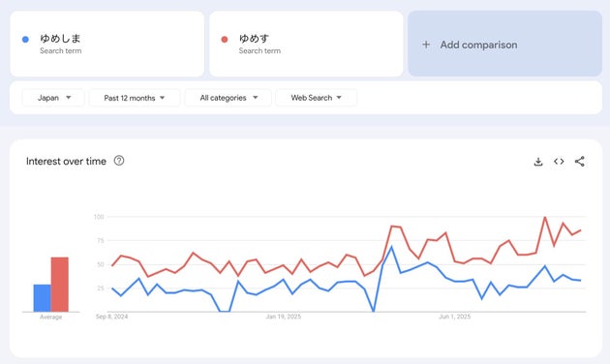Open help for Interest over time
610x364 pixels.
point(119,161)
